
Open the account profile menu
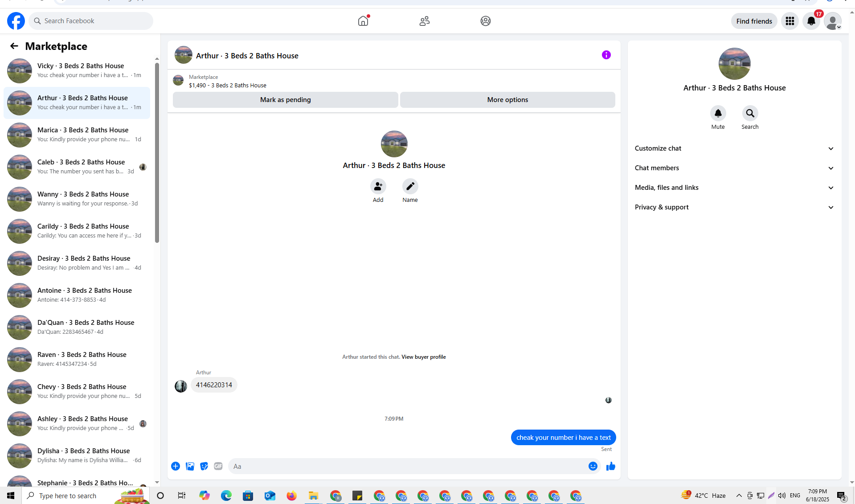click(833, 21)
